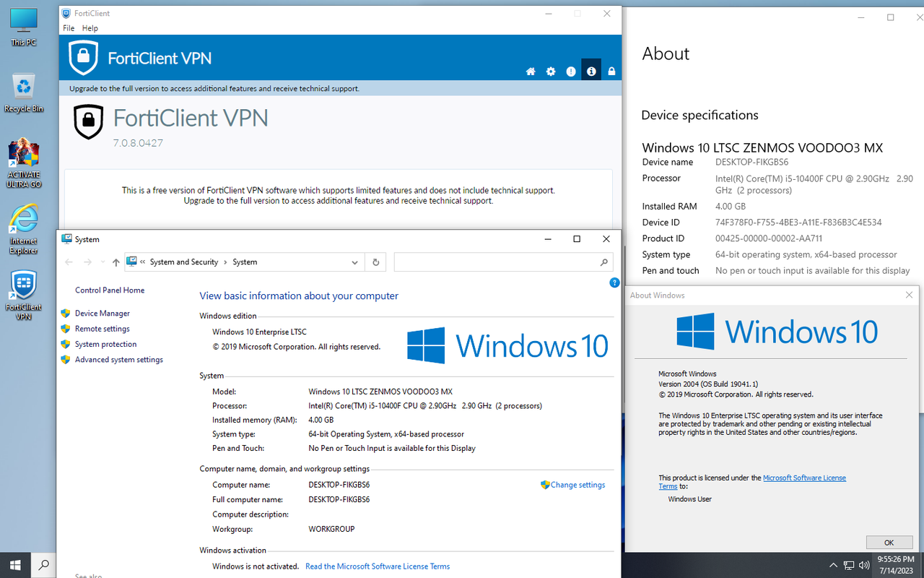Open Control Panel Home link
Screen dimensions: 924x578
(x=110, y=290)
